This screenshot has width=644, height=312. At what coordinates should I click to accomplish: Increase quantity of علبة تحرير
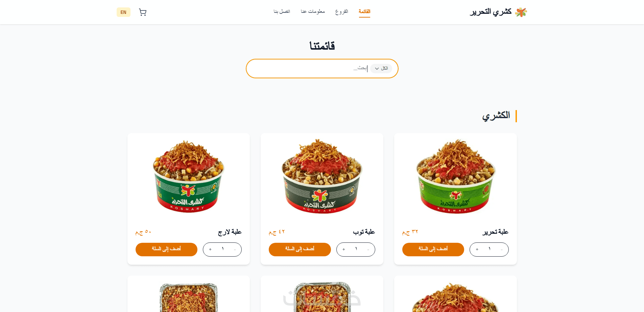[x=477, y=250]
